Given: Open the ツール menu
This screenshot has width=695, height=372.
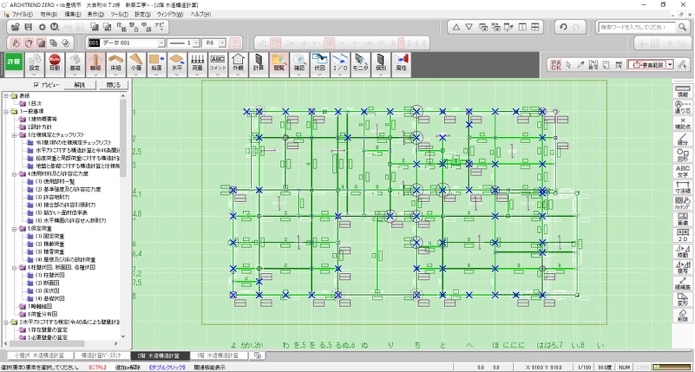Looking at the screenshot, I should [119, 14].
